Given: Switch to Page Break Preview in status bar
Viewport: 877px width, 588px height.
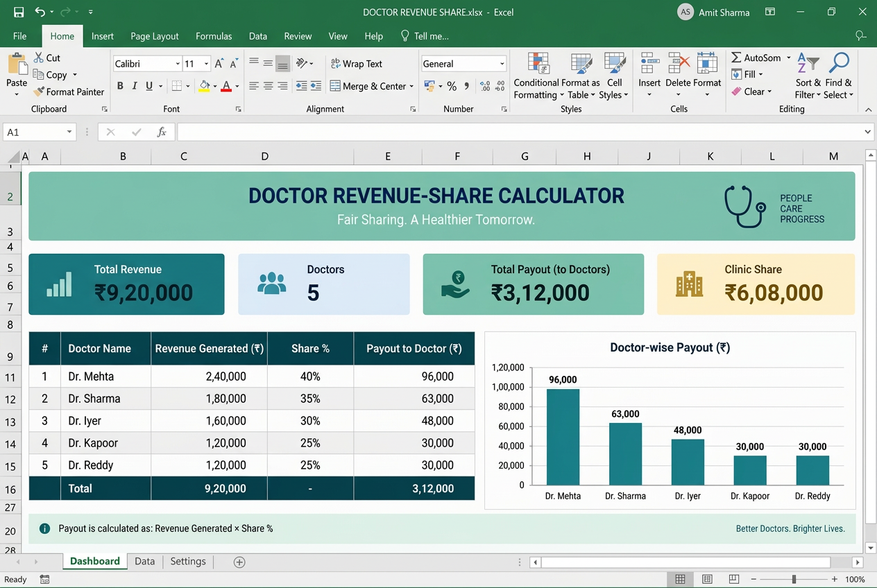Looking at the screenshot, I should 733,579.
